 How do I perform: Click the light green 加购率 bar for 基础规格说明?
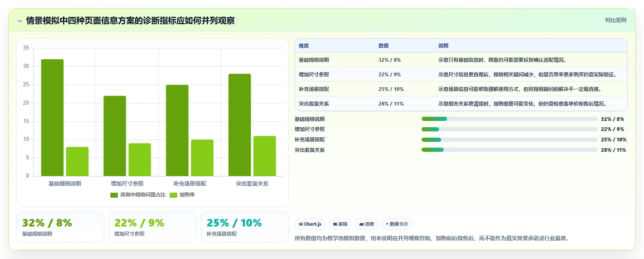point(77,161)
